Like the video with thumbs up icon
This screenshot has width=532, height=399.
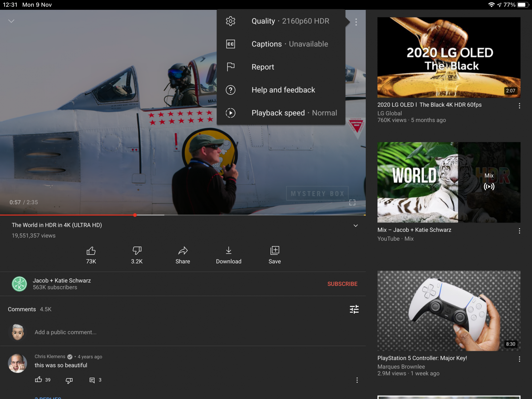tap(91, 251)
